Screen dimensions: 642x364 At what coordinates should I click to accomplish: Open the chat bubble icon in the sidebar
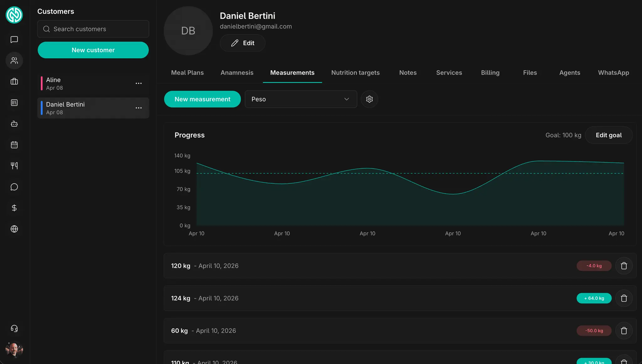14,187
